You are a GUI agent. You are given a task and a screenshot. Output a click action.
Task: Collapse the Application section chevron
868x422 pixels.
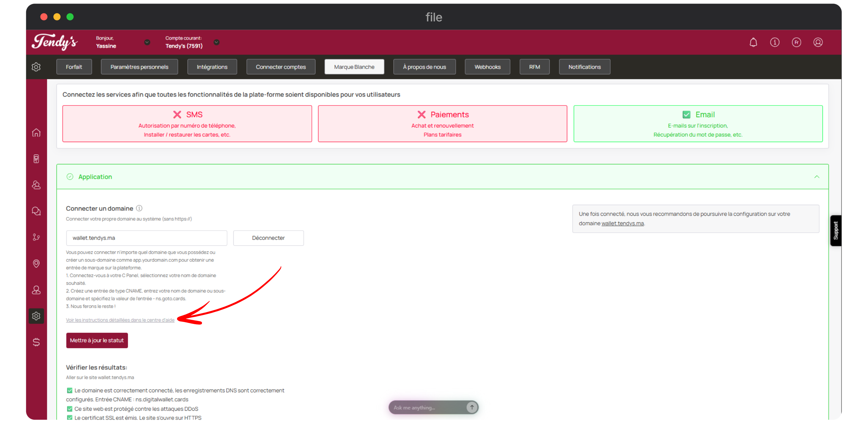click(x=817, y=177)
